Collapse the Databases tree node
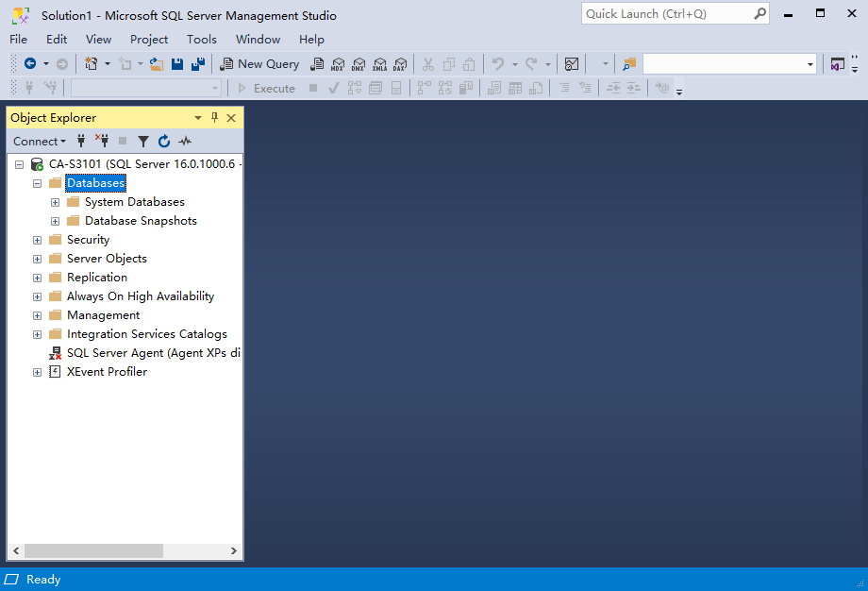The height and width of the screenshot is (591, 868). coord(38,183)
